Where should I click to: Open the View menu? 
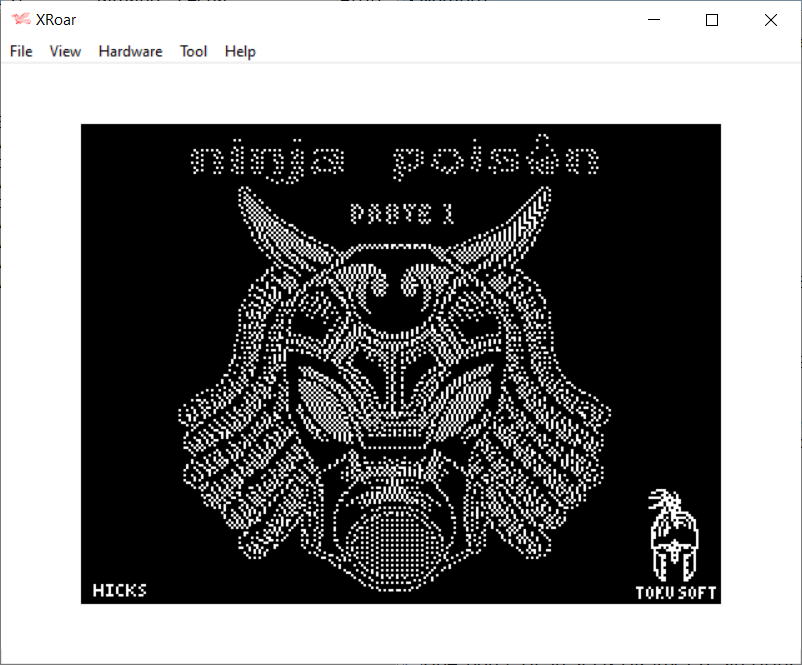tap(65, 51)
